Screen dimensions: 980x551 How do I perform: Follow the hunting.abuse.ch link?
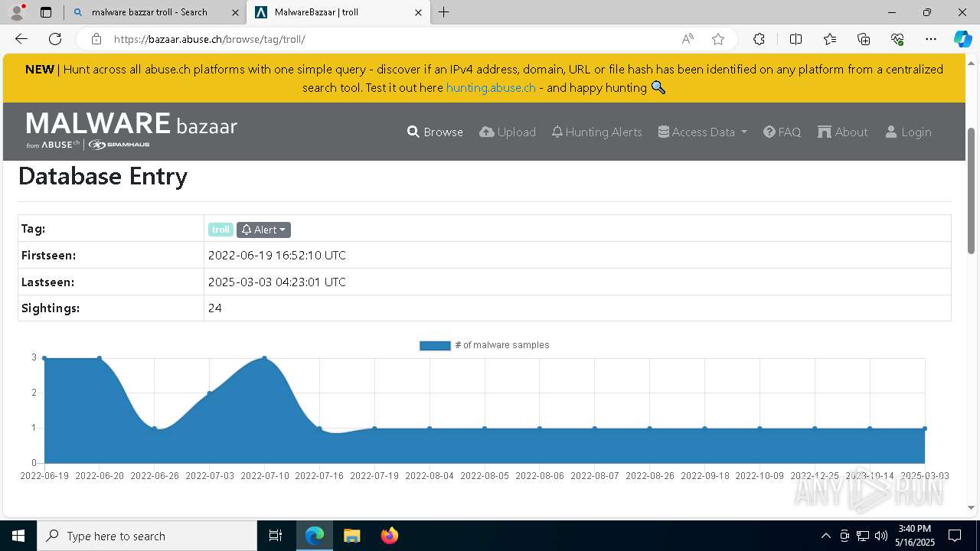point(491,87)
